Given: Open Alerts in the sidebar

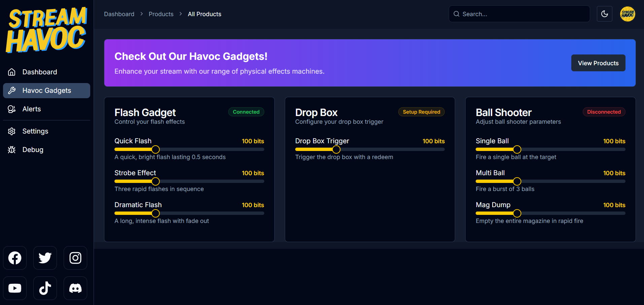Looking at the screenshot, I should click(46, 109).
